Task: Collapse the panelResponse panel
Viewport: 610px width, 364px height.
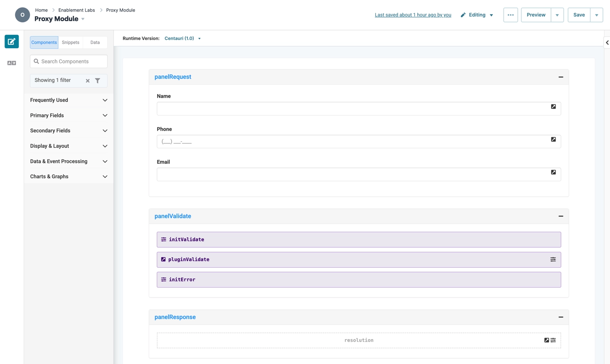Action: click(561, 317)
